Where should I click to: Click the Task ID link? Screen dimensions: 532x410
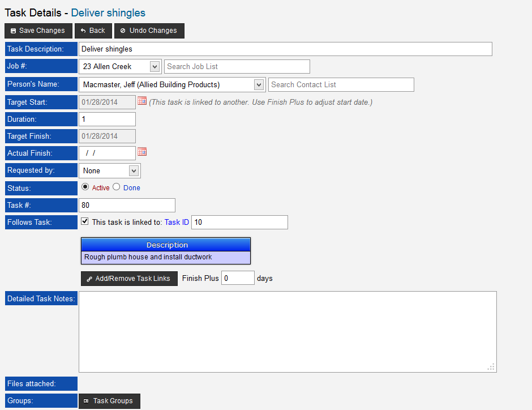(x=177, y=223)
